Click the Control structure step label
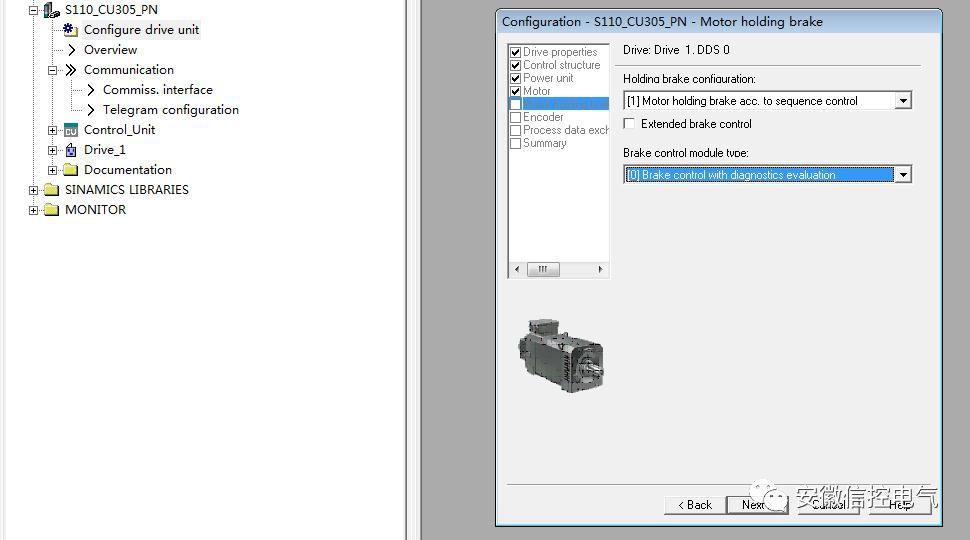 point(562,65)
